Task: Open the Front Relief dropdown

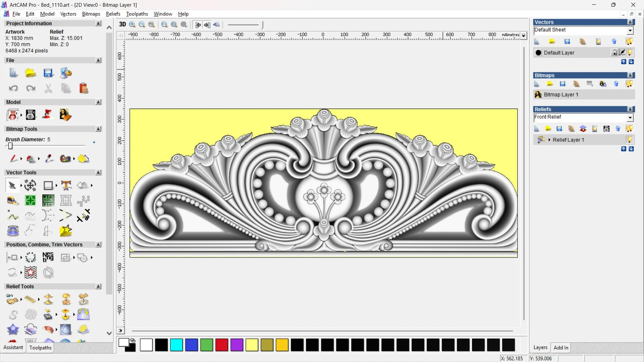Action: [630, 117]
